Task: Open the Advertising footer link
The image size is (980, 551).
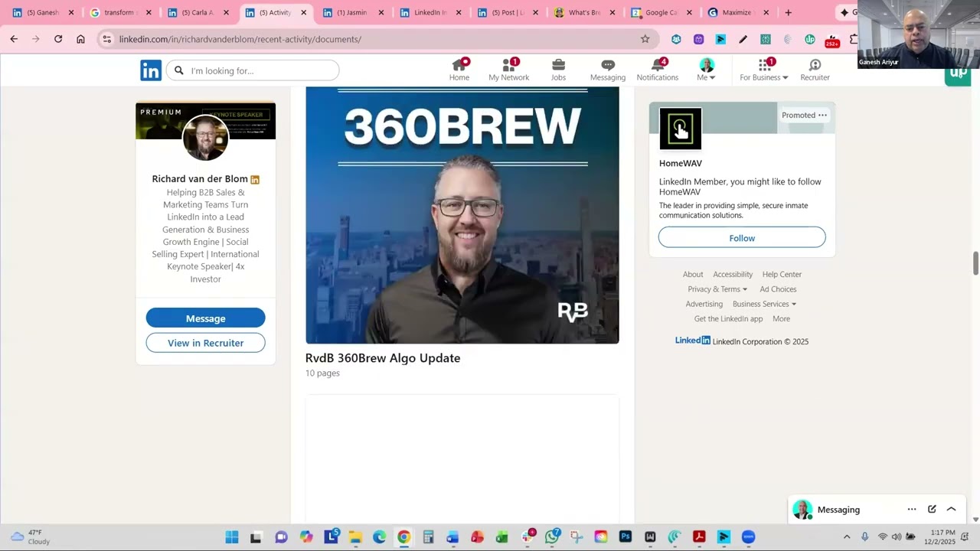Action: (x=704, y=304)
